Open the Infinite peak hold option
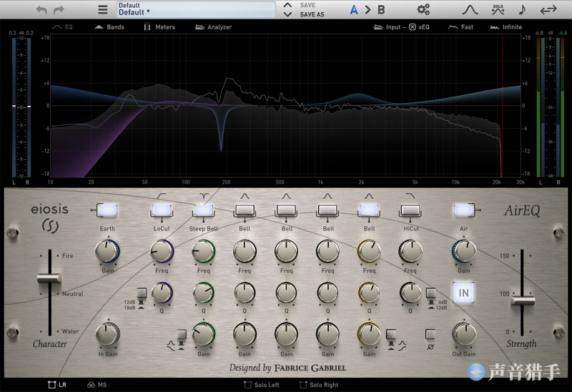Image resolution: width=572 pixels, height=392 pixels. click(506, 27)
